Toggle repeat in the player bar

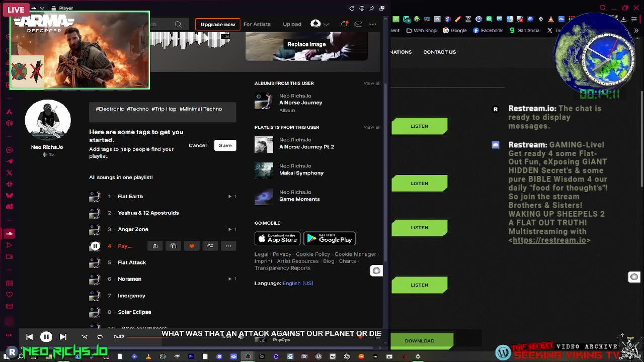click(x=100, y=337)
